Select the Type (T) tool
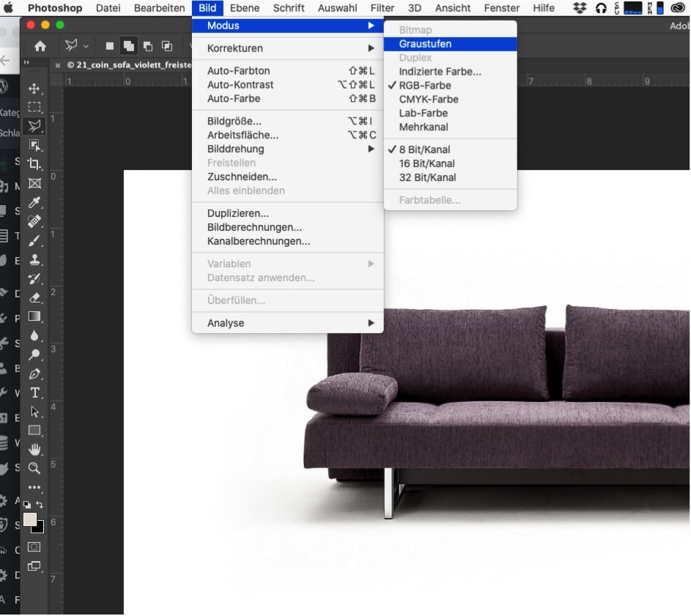Image resolution: width=691 pixels, height=616 pixels. (34, 393)
